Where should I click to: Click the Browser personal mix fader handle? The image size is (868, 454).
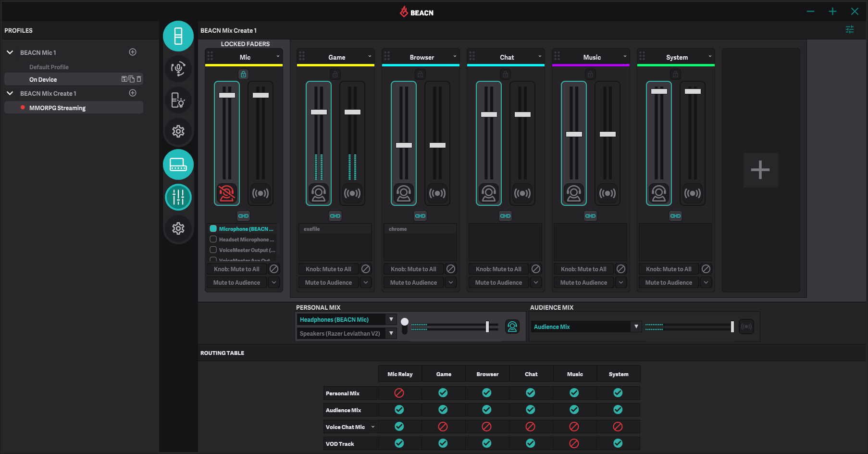(x=404, y=145)
